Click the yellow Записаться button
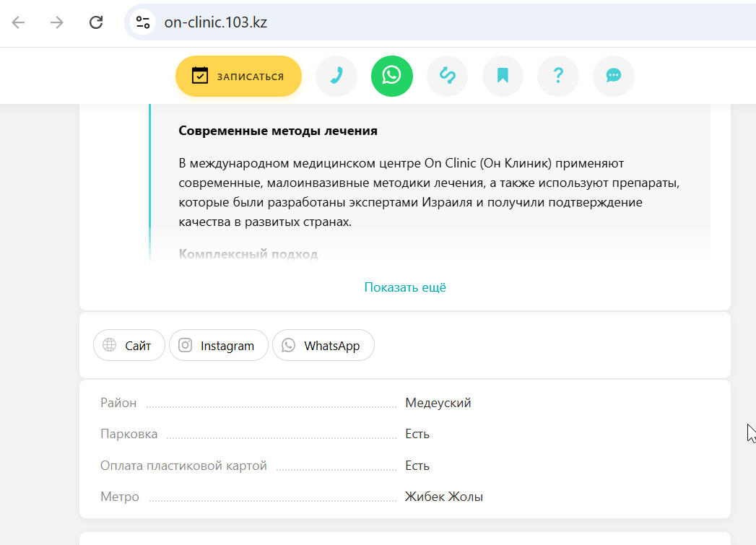This screenshot has height=545, width=756. point(239,76)
